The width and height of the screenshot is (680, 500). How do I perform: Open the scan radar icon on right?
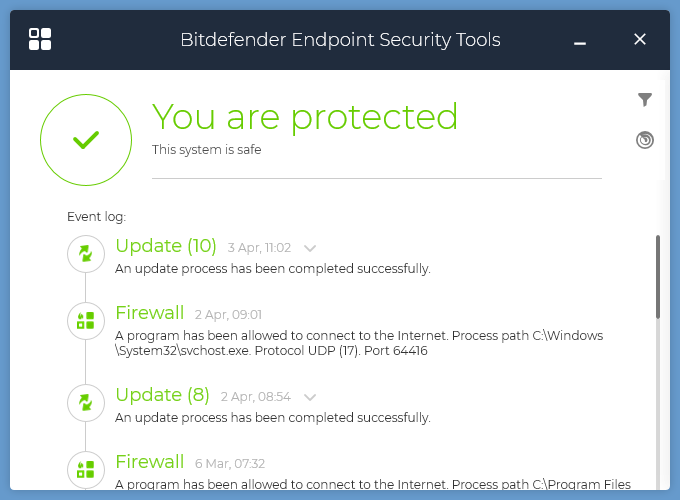pos(645,140)
